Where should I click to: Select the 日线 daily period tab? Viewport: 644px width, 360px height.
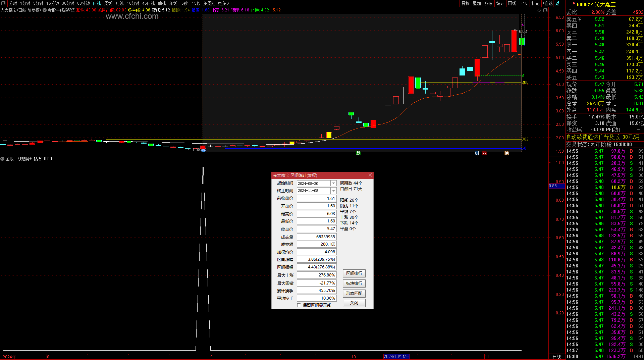pyautogui.click(x=97, y=3)
